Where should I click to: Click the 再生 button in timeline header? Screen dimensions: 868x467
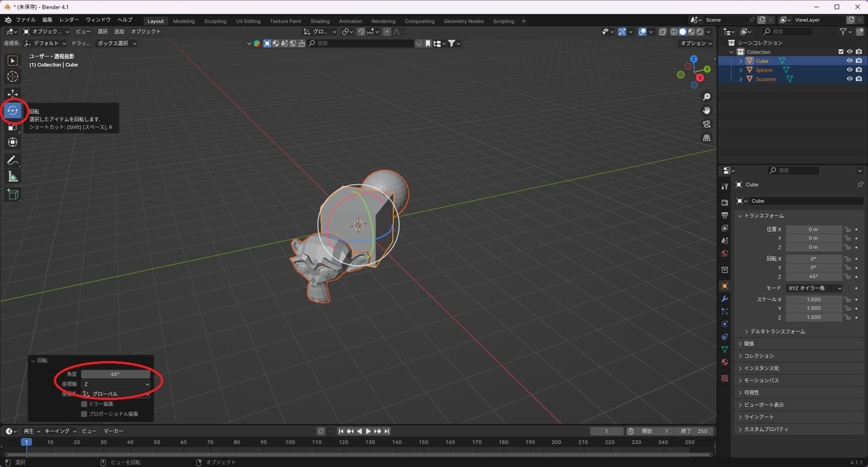click(30, 431)
